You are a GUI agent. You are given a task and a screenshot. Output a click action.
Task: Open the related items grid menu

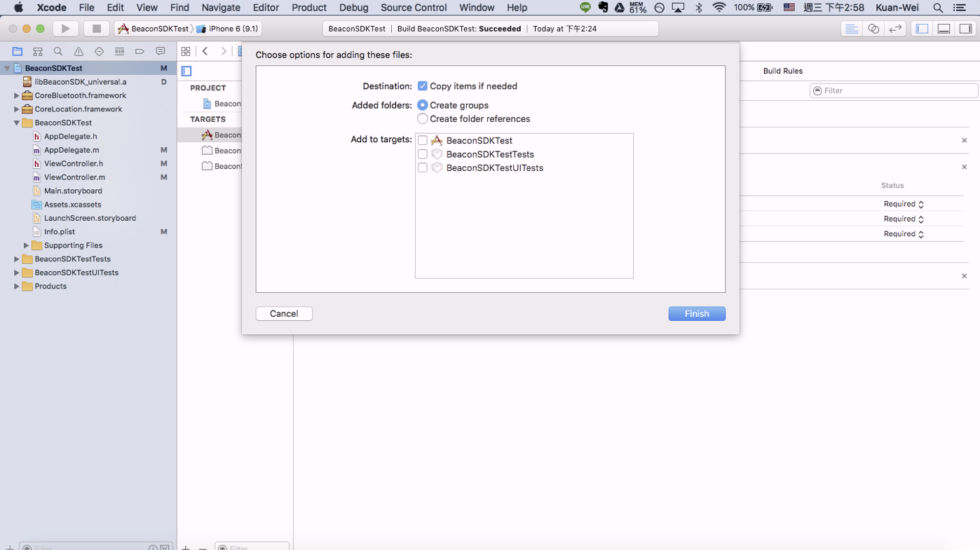click(x=186, y=51)
